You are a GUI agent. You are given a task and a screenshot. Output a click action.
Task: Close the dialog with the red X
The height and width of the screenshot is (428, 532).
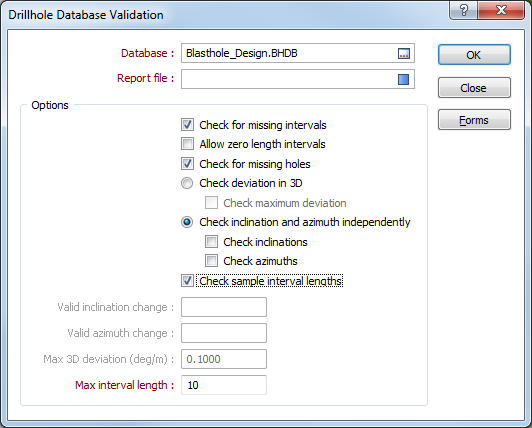click(501, 10)
